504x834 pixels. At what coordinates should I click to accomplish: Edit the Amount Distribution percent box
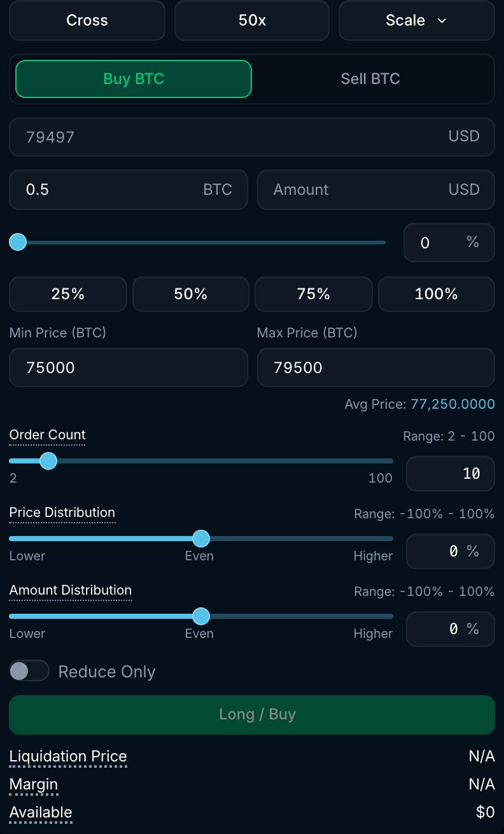click(451, 629)
